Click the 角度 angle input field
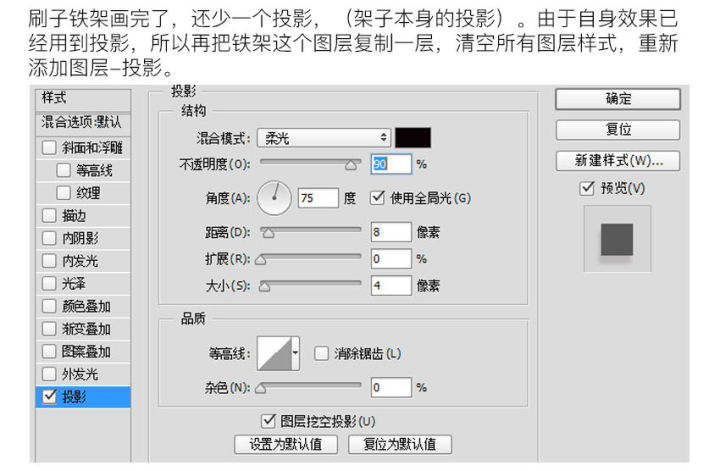Screen dimensions: 720x471 (x=318, y=198)
